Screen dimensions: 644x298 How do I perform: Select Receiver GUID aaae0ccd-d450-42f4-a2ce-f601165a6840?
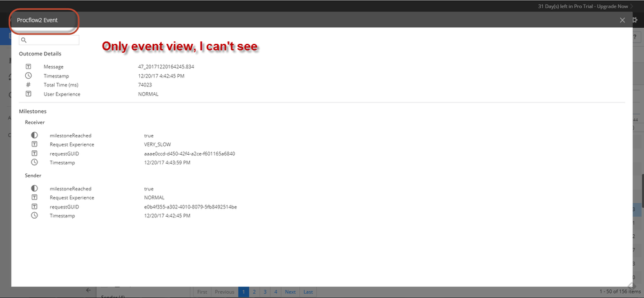click(x=190, y=154)
